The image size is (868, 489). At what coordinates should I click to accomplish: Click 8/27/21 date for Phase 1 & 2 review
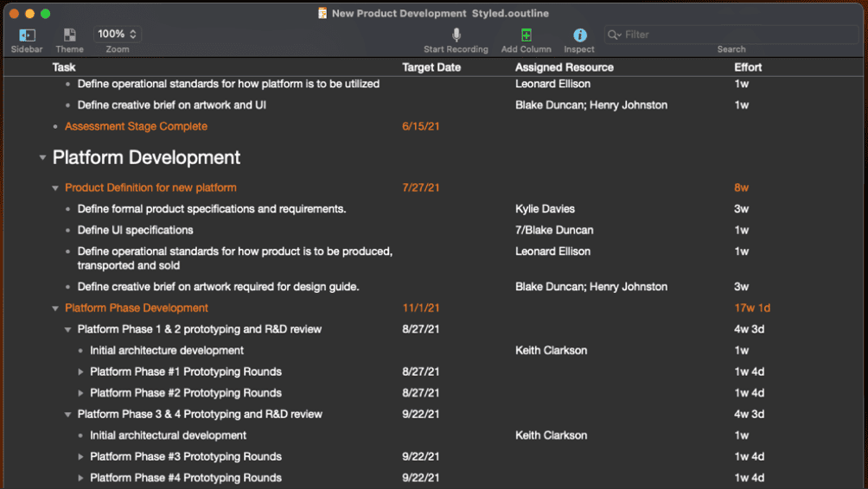pos(421,329)
